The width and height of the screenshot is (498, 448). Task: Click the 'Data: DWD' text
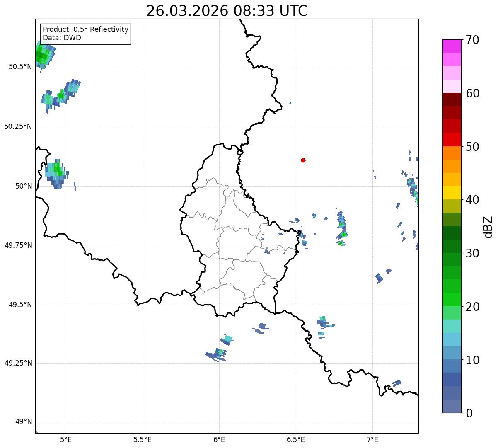tap(62, 38)
